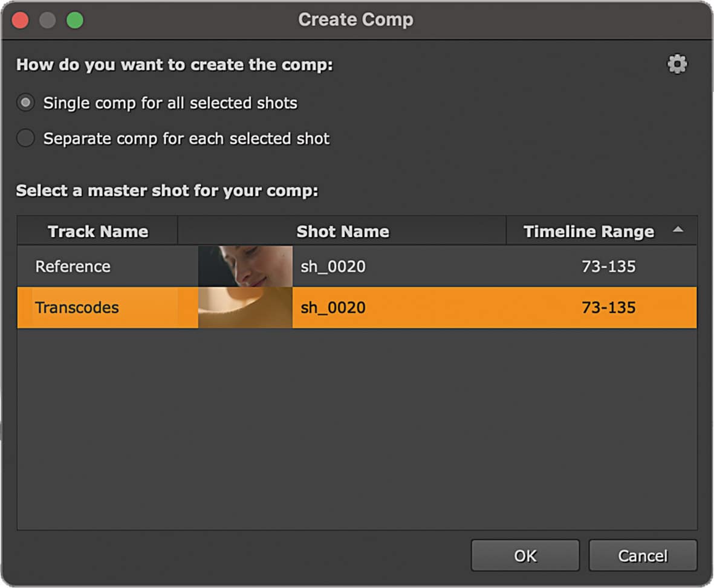Click the green zoom window control
This screenshot has width=714, height=588.
pos(74,20)
